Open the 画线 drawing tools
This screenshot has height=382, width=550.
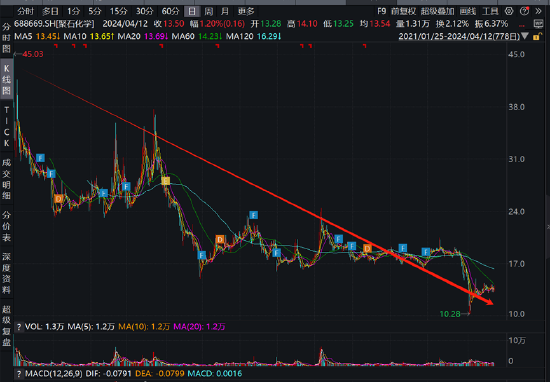click(x=468, y=12)
